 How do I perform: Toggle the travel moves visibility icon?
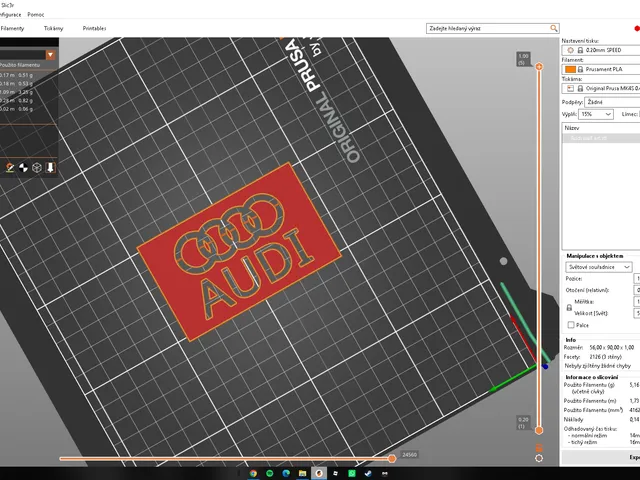10,167
